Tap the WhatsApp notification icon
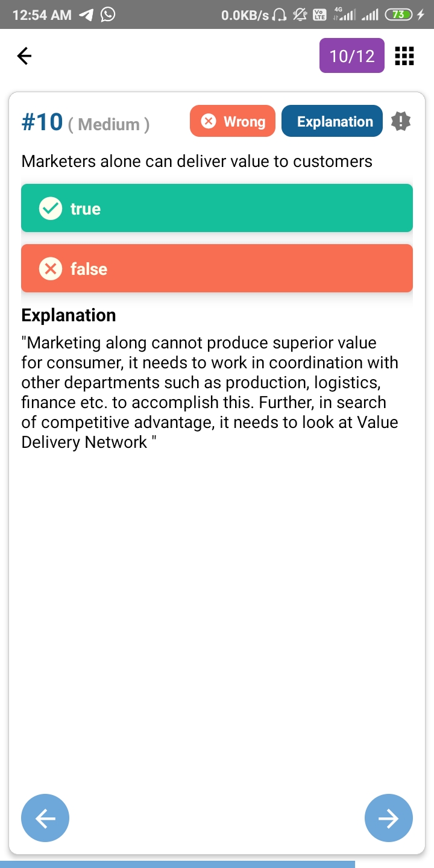 108,15
